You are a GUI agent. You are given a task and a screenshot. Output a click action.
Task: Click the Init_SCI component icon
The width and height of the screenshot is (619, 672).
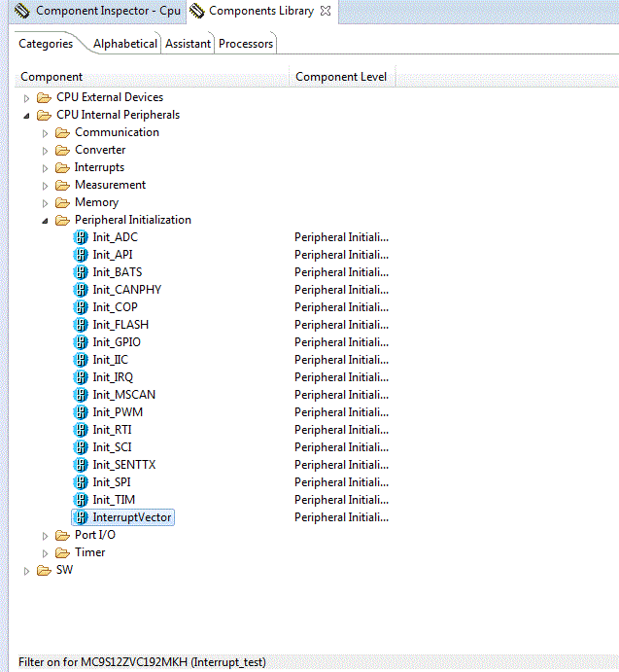click(81, 447)
